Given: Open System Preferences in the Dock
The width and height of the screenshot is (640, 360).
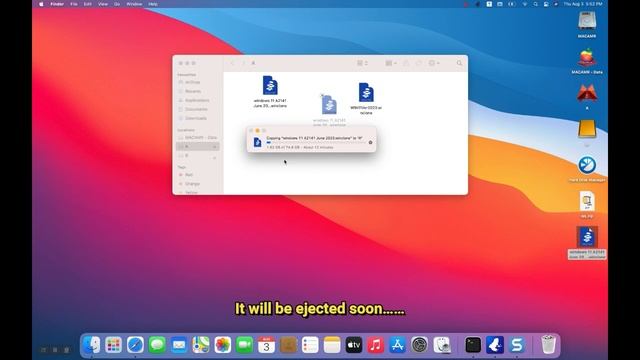Looking at the screenshot, I should click(x=419, y=345).
